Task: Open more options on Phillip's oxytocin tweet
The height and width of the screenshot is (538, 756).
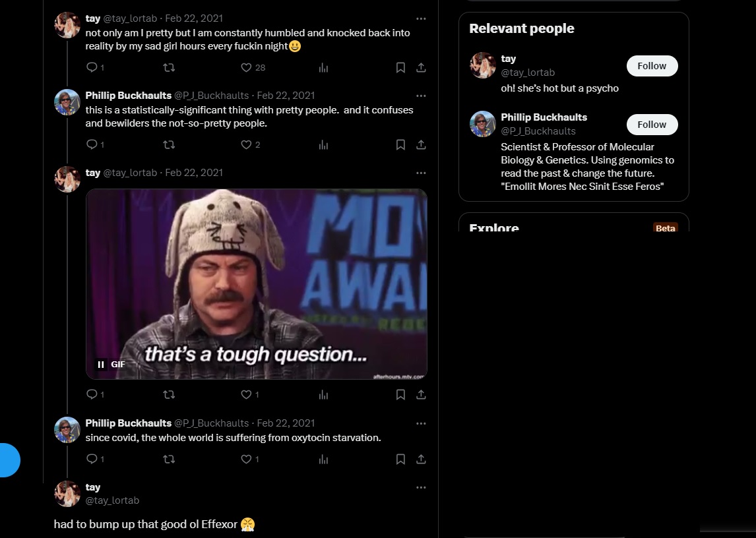Action: coord(421,423)
